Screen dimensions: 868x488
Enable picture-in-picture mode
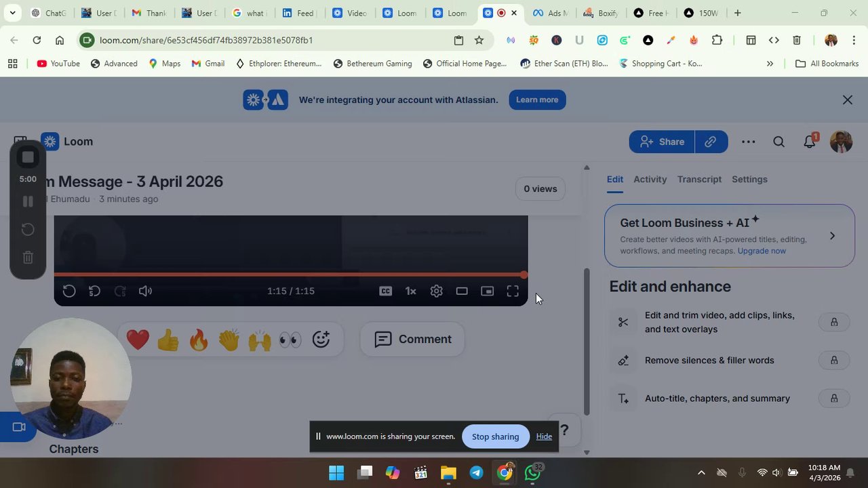click(487, 291)
